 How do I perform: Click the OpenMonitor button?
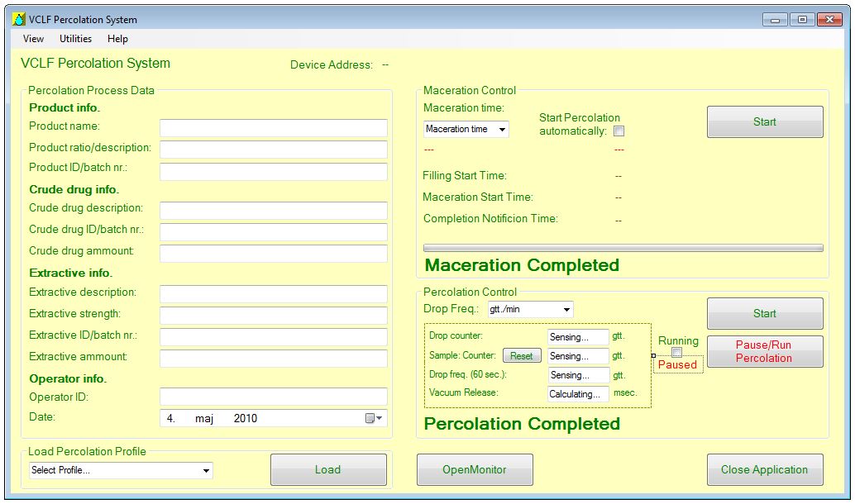[x=475, y=469]
